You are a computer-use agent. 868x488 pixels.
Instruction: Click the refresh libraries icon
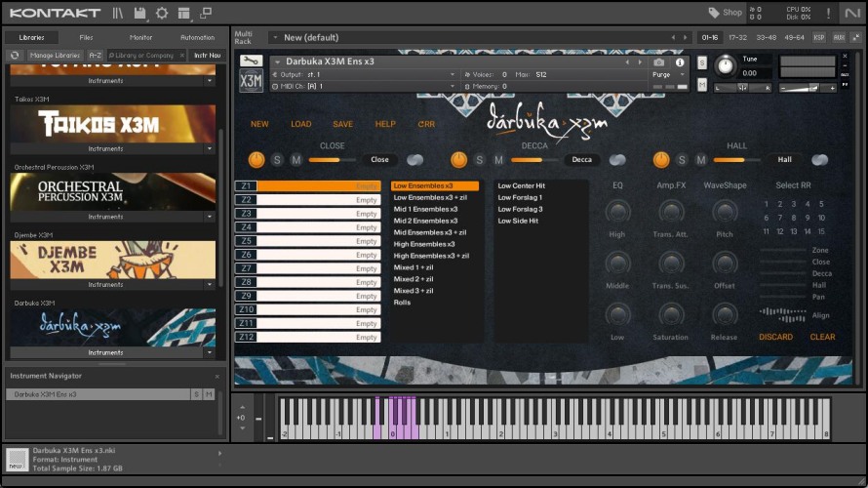15,56
